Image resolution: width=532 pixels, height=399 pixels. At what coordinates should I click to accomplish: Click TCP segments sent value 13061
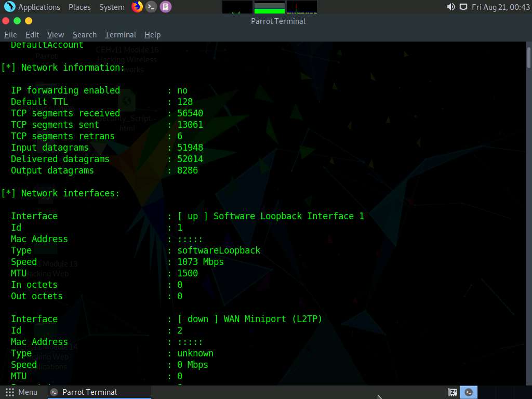tap(190, 125)
